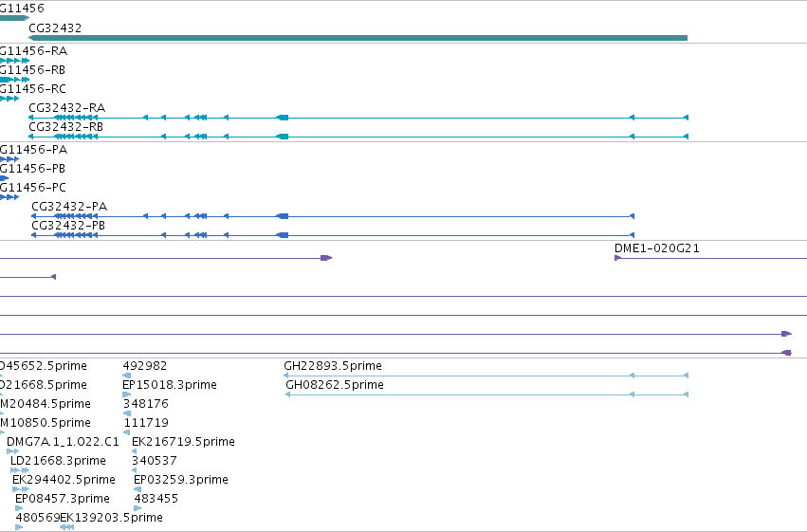Open the M10850.5prime EST label
Viewport: 807px width, 532px height.
pyautogui.click(x=46, y=423)
